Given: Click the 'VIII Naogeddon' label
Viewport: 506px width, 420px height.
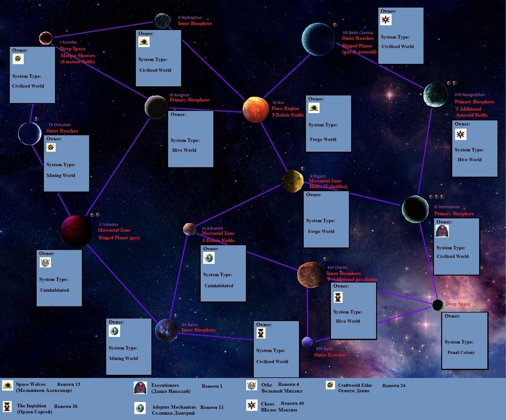Looking at the screenshot, I should click(x=469, y=94).
